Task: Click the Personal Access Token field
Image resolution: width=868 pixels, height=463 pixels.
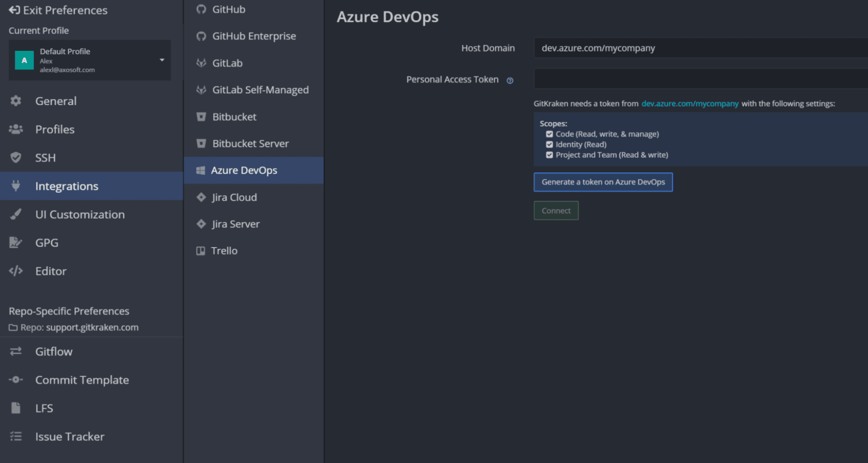Action: pos(701,79)
